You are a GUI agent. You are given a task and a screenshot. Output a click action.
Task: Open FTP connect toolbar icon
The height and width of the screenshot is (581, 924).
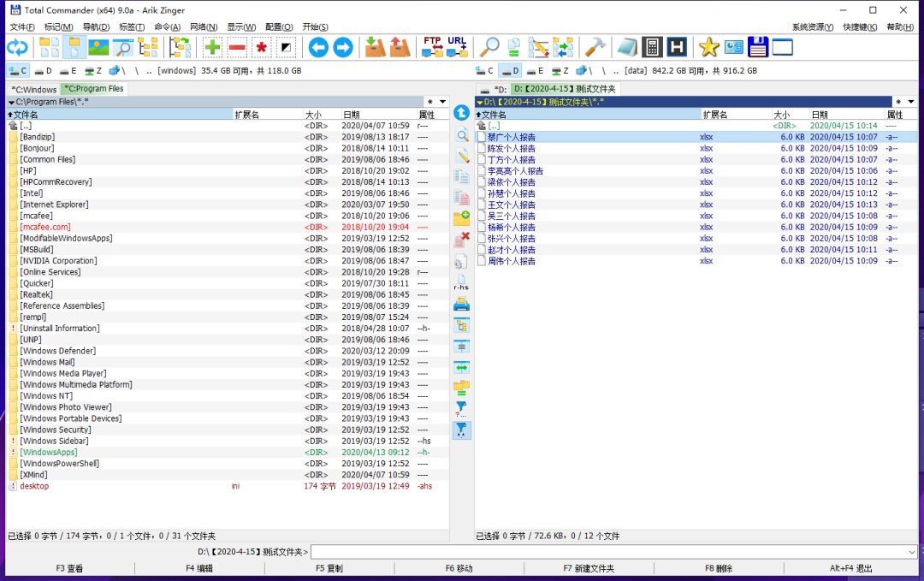click(x=433, y=48)
